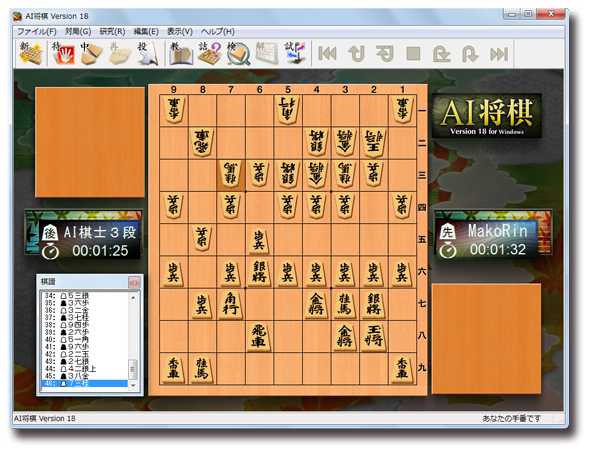The height and width of the screenshot is (460, 600).
Task: Open the 詰 tsume-shogi solver icon
Action: point(210,53)
